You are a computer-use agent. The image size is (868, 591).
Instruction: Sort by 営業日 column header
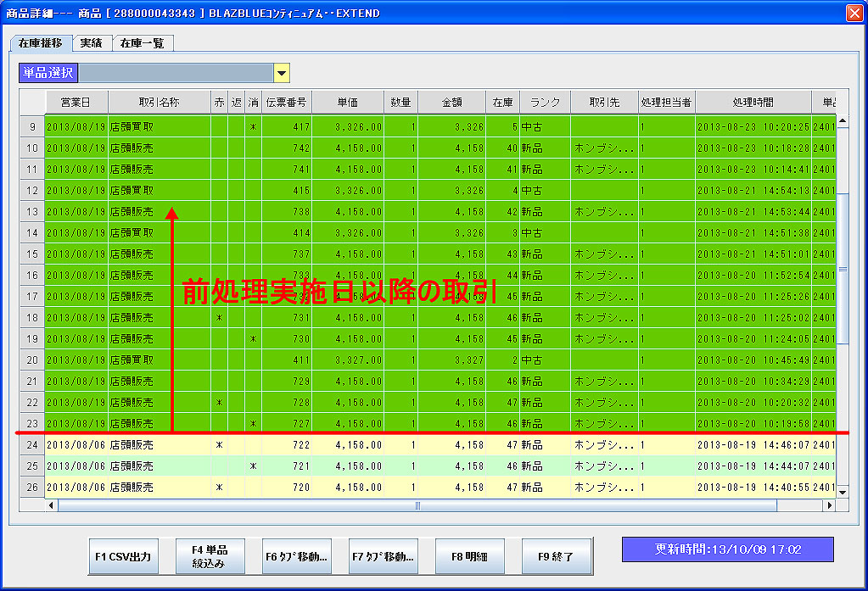pos(76,102)
